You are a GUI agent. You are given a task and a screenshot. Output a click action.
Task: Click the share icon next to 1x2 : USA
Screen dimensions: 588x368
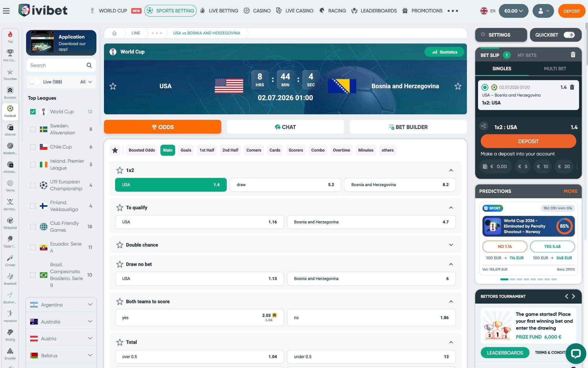tap(484, 126)
